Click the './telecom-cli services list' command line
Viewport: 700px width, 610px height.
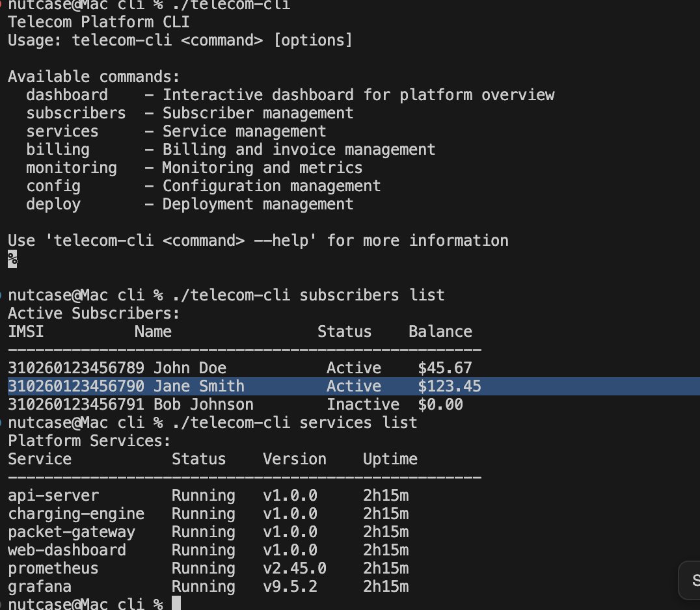[x=295, y=423]
